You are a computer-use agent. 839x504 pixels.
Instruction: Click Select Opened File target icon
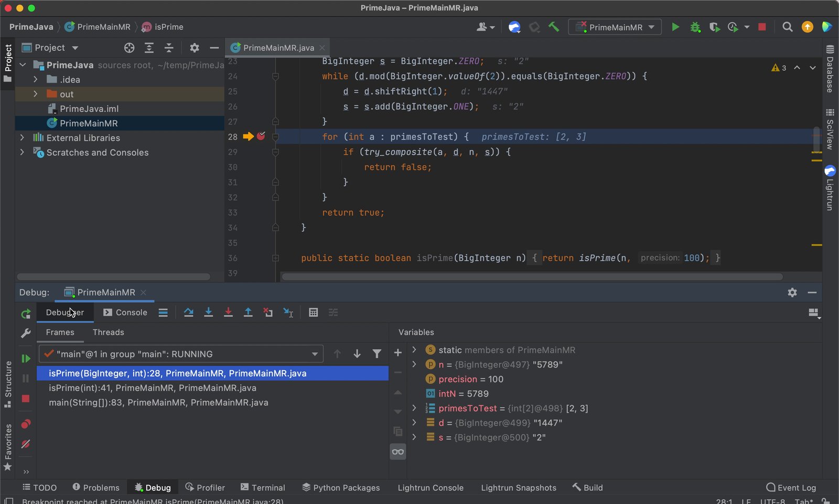129,48
